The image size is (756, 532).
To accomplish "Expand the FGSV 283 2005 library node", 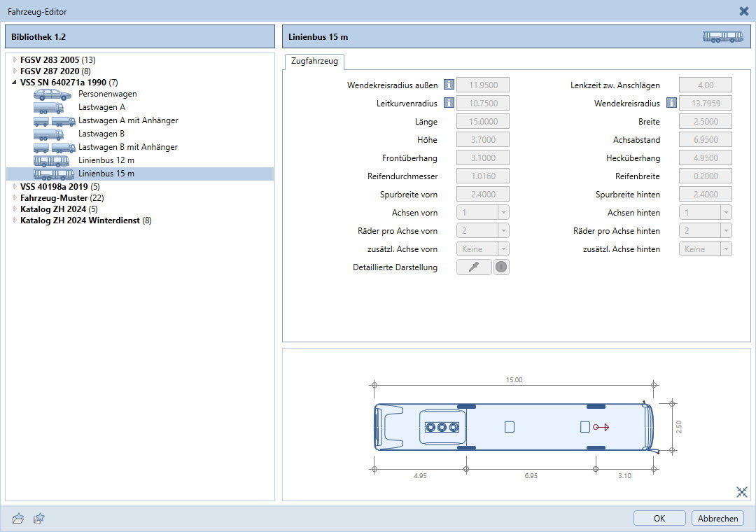I will (x=15, y=60).
